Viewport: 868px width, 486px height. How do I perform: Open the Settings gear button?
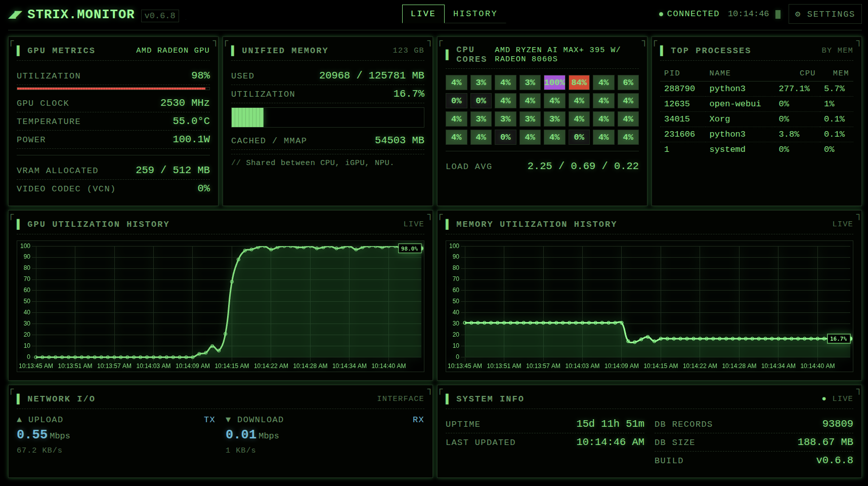pos(825,14)
